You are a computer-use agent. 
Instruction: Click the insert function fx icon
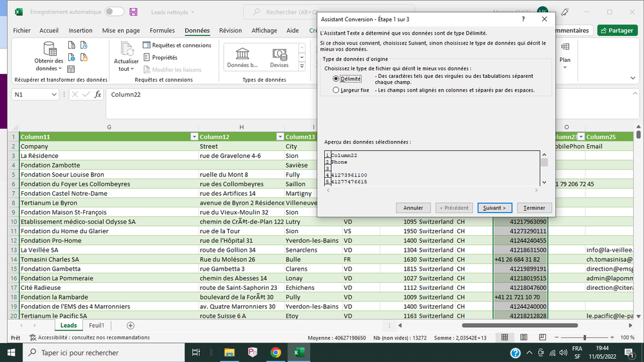pyautogui.click(x=98, y=95)
